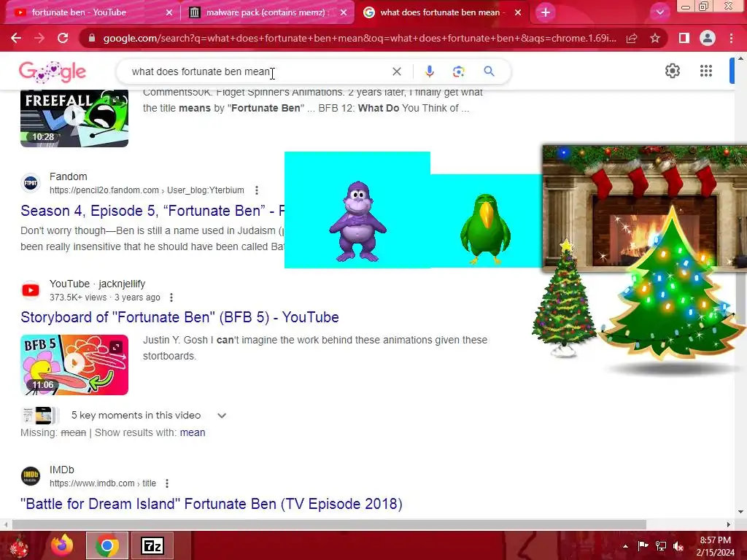
Task: Reload the current page
Action: point(63,38)
